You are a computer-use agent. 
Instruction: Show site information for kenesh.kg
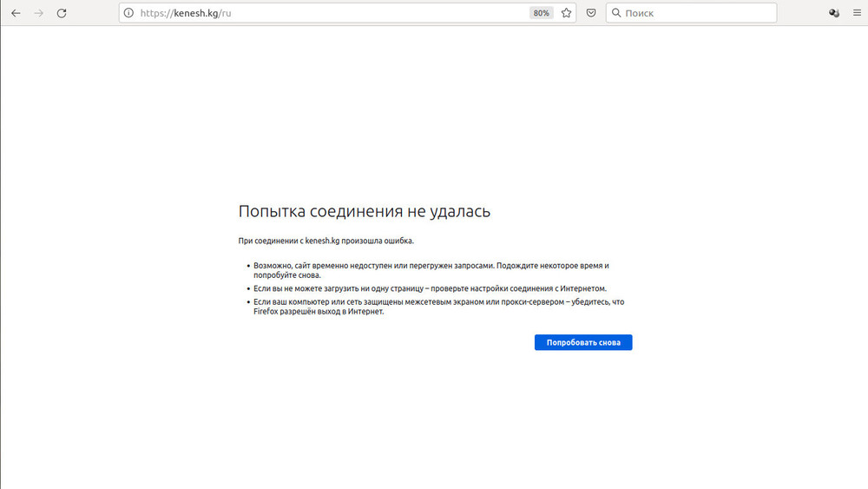click(128, 13)
